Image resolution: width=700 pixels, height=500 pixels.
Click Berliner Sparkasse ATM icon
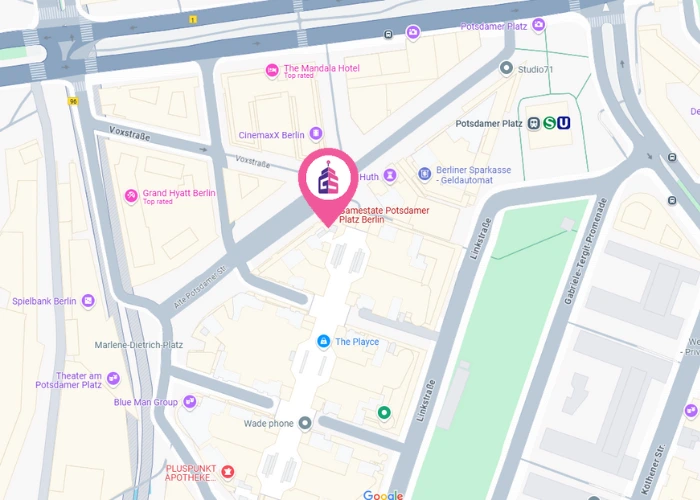(424, 174)
